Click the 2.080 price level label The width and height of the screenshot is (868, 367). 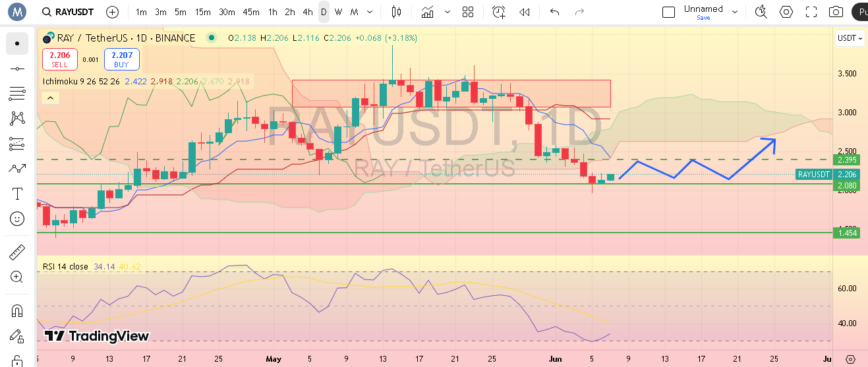pos(847,185)
